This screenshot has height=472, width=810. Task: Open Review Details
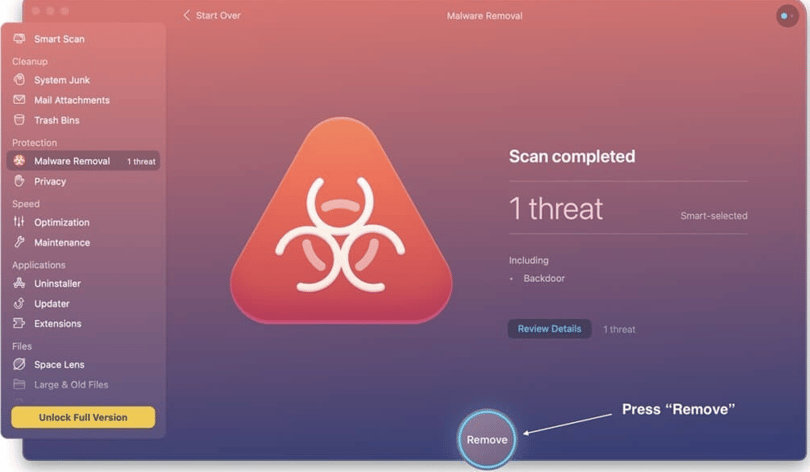[x=549, y=328]
